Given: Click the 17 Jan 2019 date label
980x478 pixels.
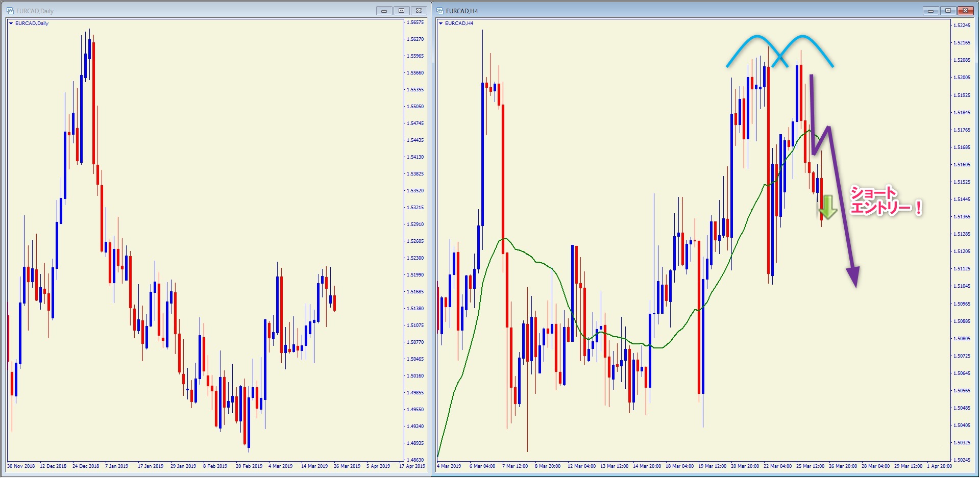Looking at the screenshot, I should pos(151,466).
